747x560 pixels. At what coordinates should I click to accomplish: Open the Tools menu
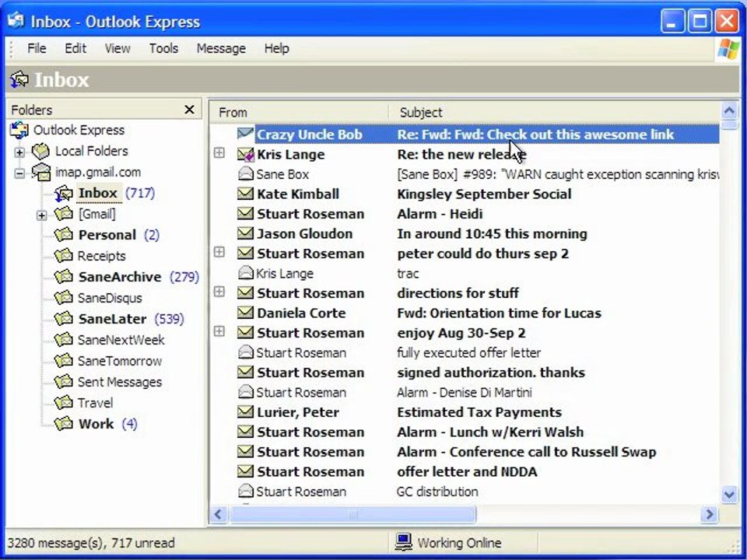point(163,48)
